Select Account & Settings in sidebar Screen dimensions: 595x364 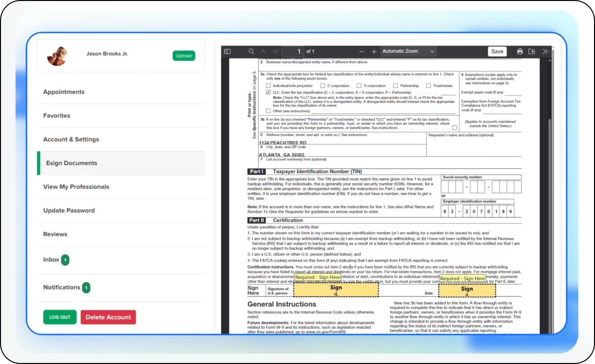pyautogui.click(x=71, y=139)
